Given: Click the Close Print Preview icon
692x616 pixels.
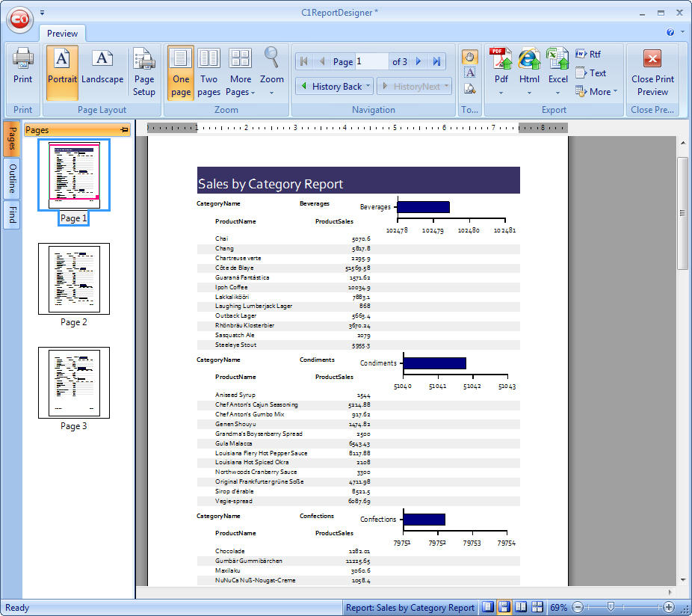Looking at the screenshot, I should (652, 59).
